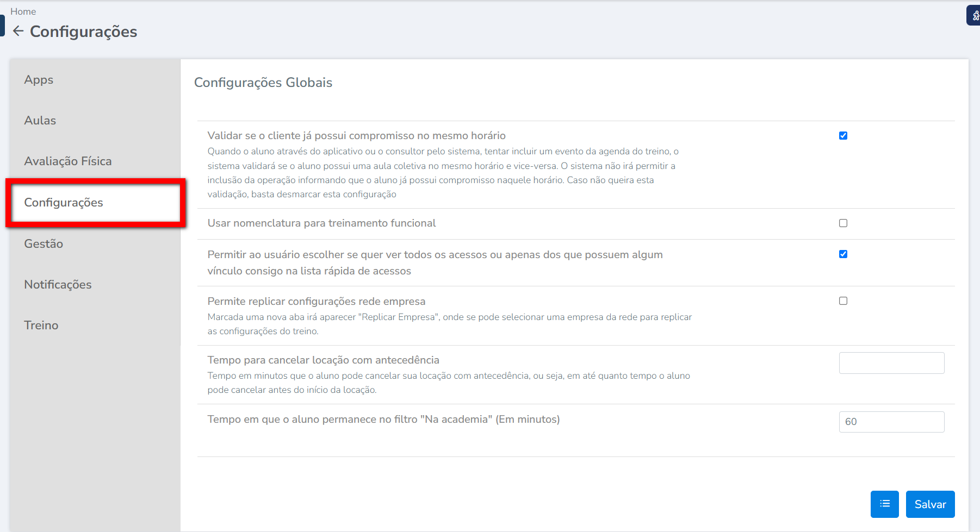Switch to Notificações in the sidebar
The height and width of the screenshot is (532, 980).
(x=58, y=285)
